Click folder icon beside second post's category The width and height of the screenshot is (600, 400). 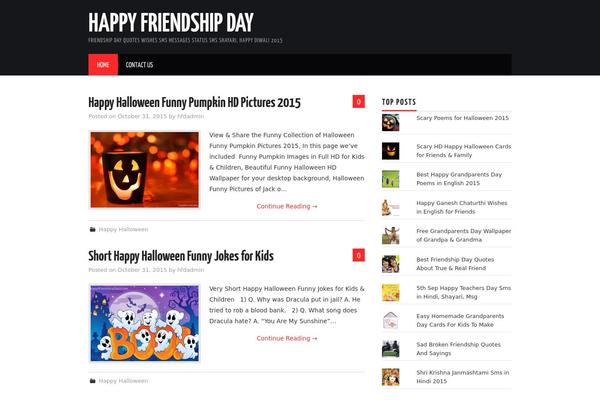click(x=92, y=381)
